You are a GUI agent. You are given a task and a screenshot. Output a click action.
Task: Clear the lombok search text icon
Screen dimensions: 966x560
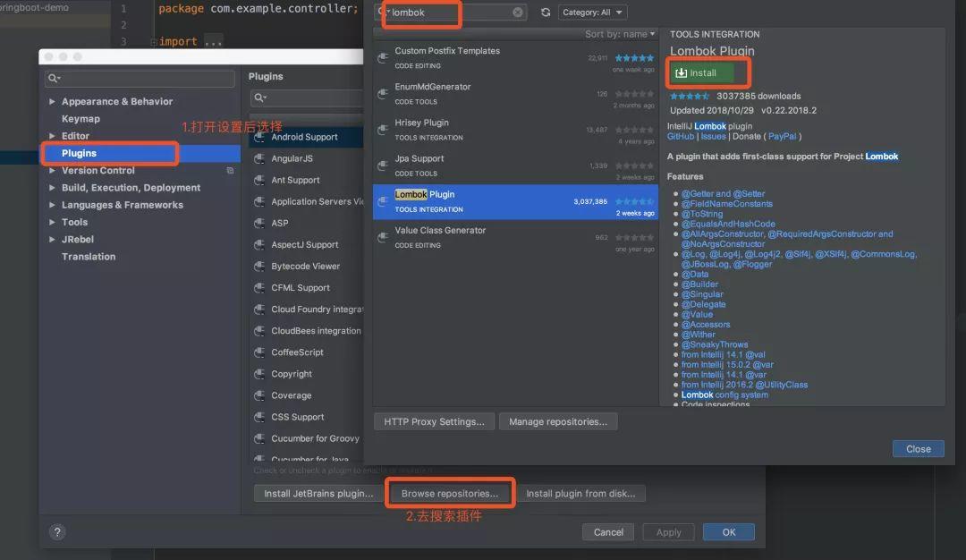tap(518, 13)
